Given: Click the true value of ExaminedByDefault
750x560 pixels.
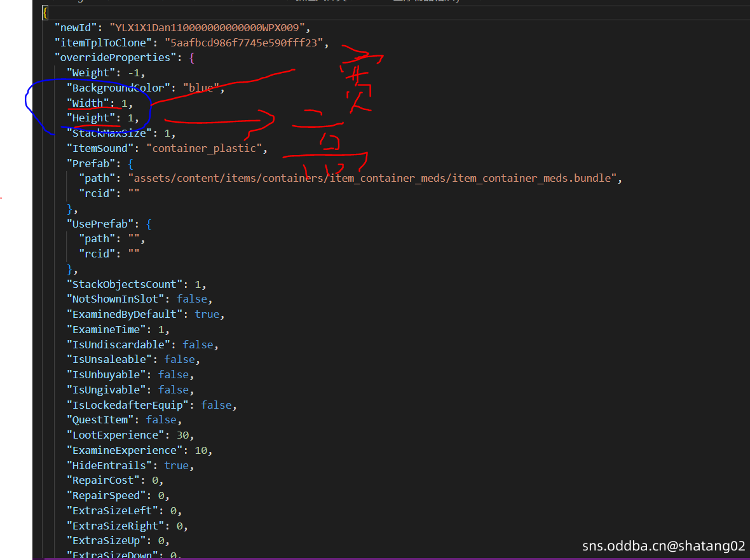Looking at the screenshot, I should tap(207, 314).
